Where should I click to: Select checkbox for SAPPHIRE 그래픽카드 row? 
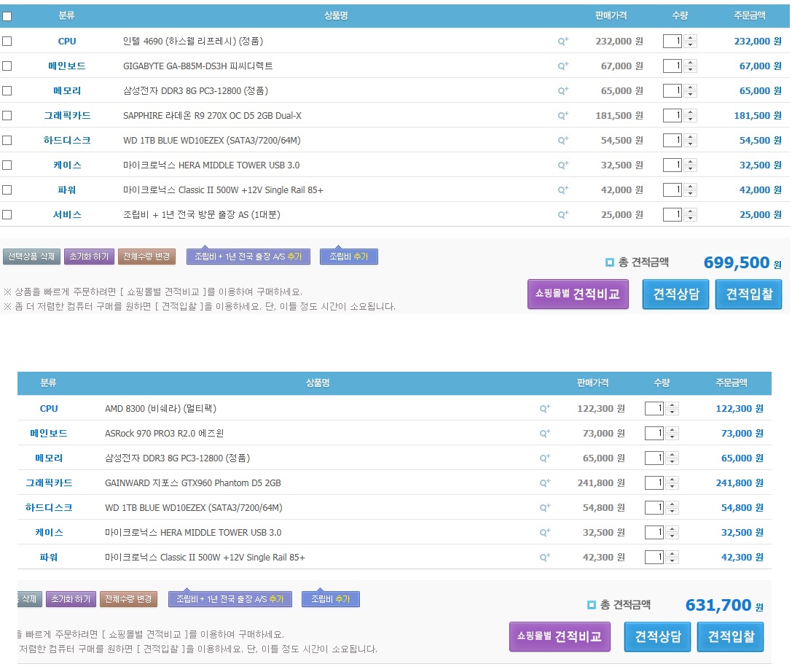7,116
